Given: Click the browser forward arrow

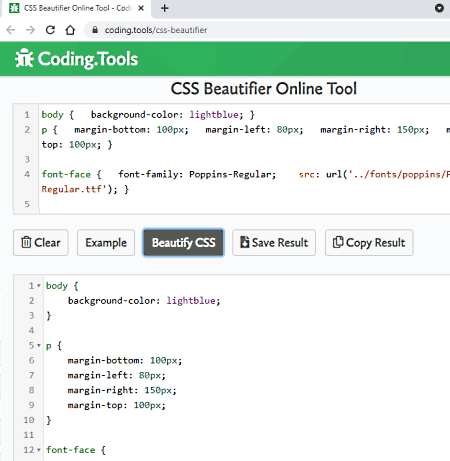Looking at the screenshot, I should pos(30,30).
